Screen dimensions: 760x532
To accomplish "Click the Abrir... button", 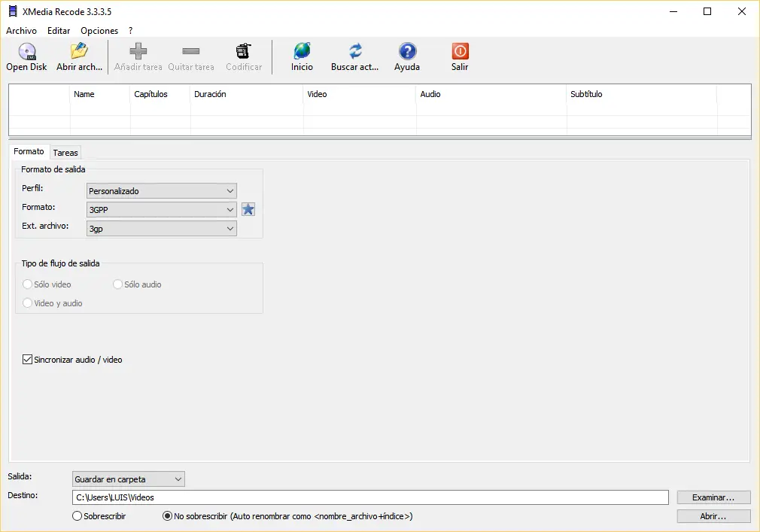I will (x=713, y=516).
